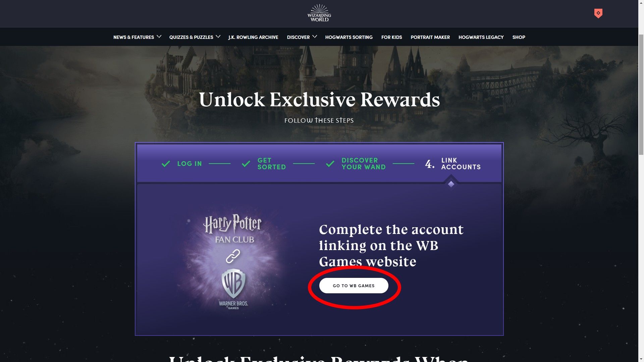Expand the Discover menu chevron
The image size is (644, 362).
(314, 37)
